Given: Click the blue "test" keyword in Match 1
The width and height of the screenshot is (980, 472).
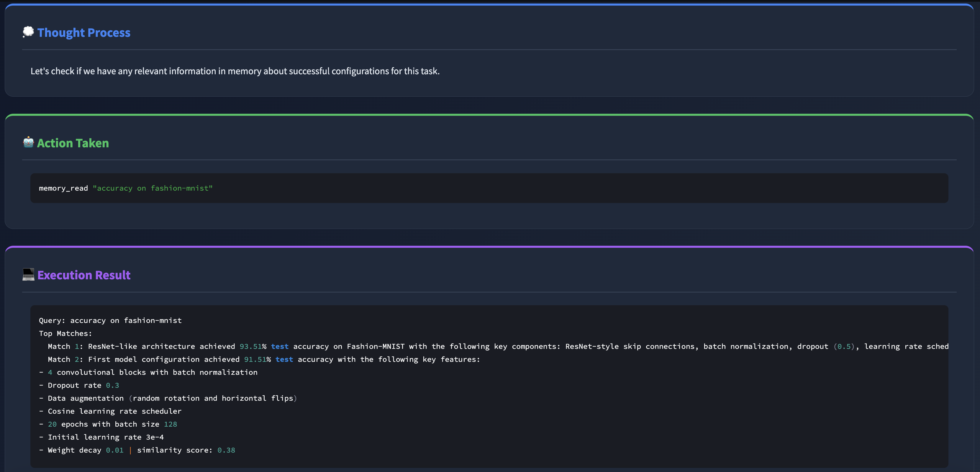Looking at the screenshot, I should click(x=280, y=346).
